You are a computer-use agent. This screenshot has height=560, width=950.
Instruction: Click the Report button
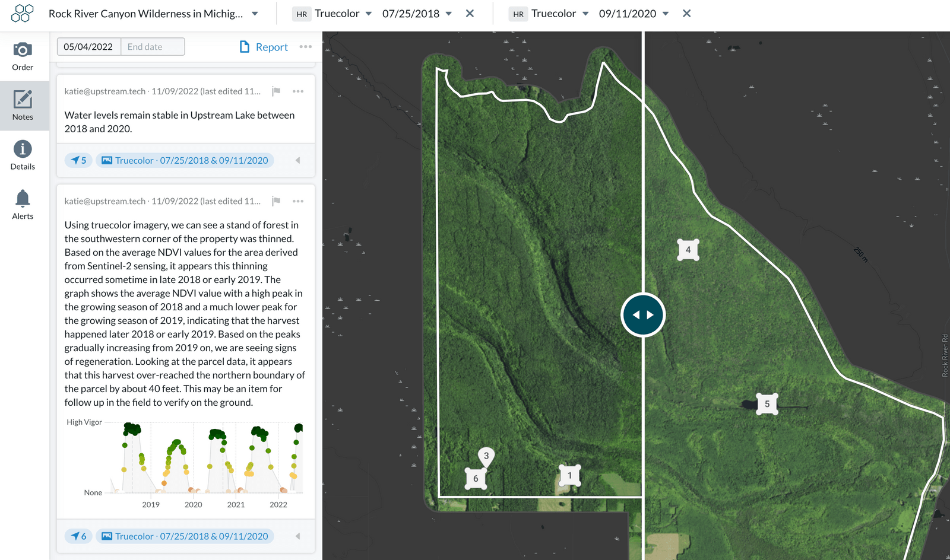point(264,47)
